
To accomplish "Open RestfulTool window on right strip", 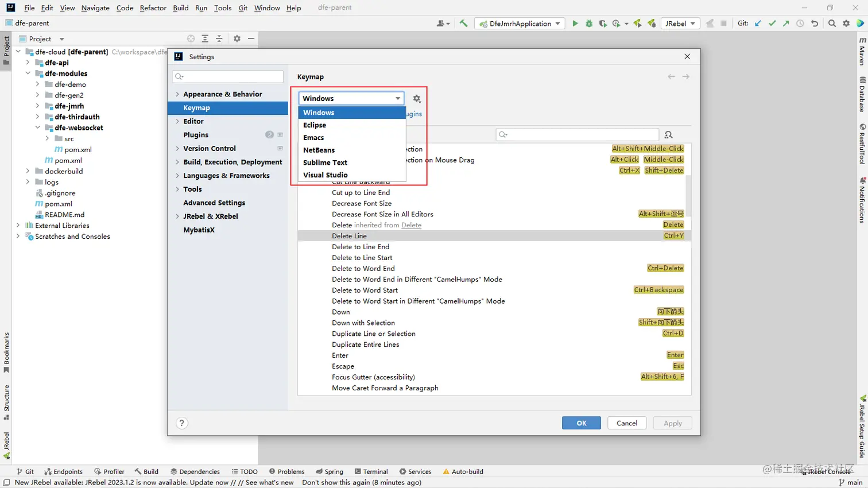I will [x=862, y=144].
